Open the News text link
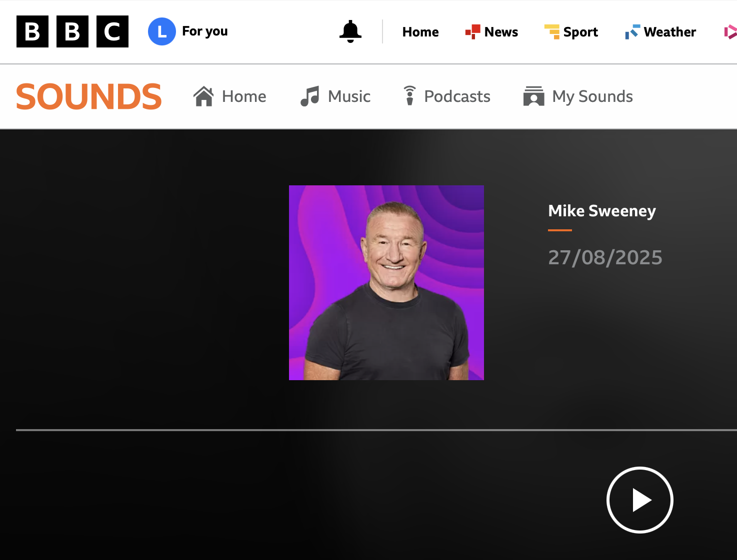This screenshot has width=737, height=560. [x=501, y=32]
